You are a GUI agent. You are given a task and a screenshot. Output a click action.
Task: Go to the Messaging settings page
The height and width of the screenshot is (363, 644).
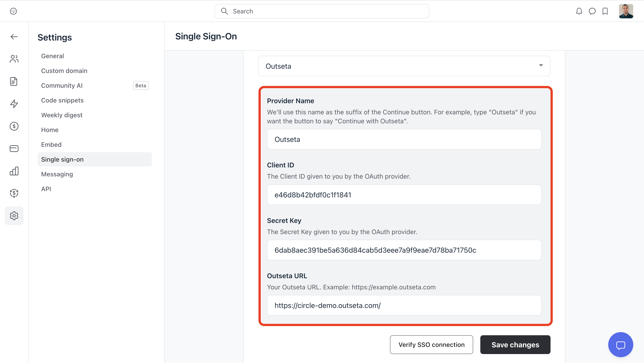57,174
